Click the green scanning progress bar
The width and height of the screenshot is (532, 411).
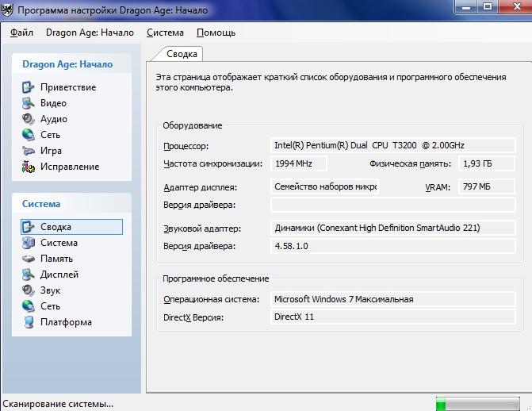pyautogui.click(x=480, y=404)
